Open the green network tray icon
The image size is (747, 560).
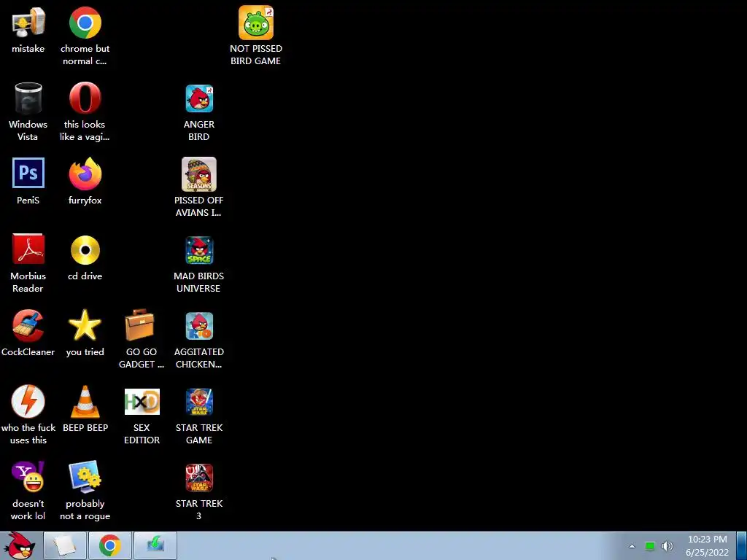650,546
